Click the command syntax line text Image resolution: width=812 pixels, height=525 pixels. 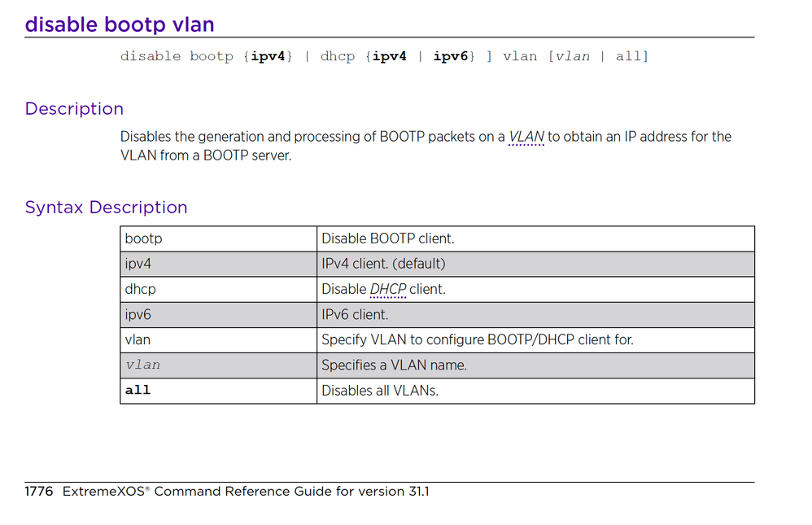384,56
